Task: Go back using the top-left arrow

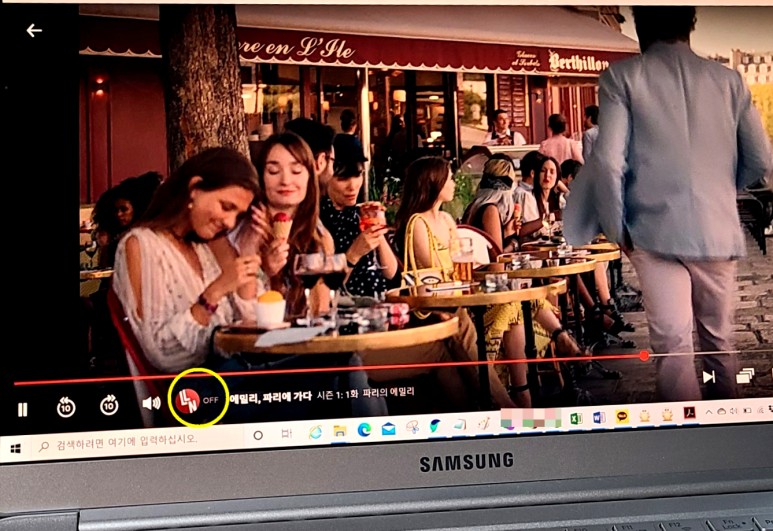Action: pos(34,31)
